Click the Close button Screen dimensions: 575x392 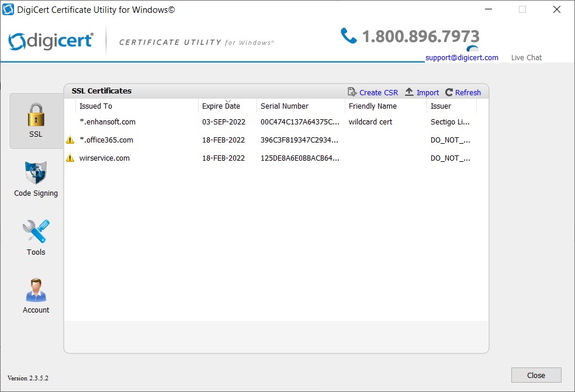tap(536, 375)
